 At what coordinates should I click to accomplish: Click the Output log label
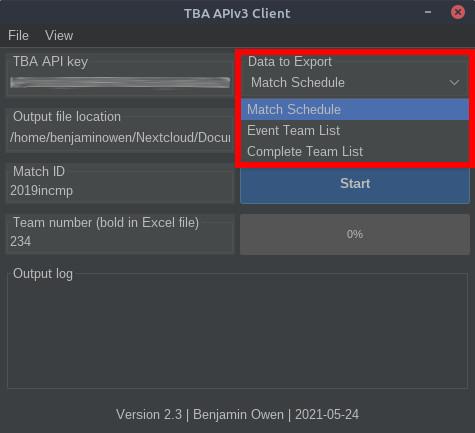(43, 274)
